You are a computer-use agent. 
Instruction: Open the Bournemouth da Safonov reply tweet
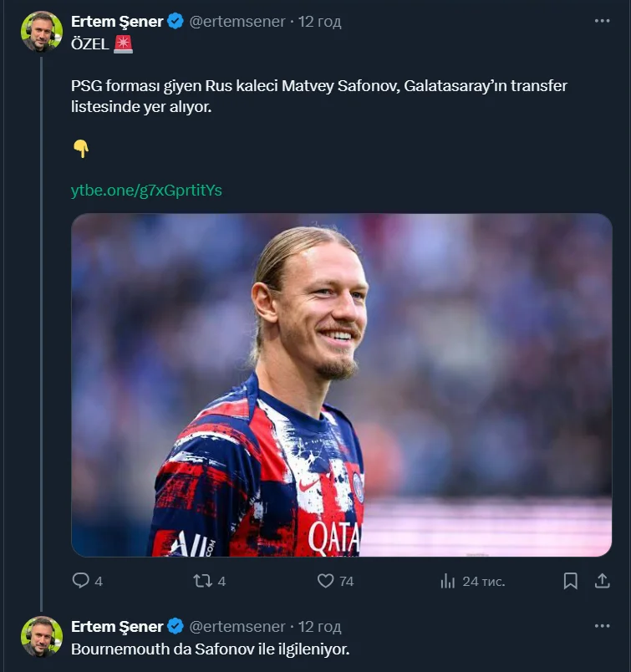[x=209, y=649]
